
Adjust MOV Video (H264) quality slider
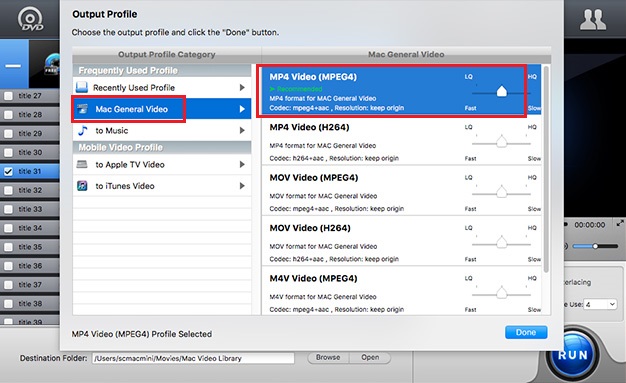[501, 242]
